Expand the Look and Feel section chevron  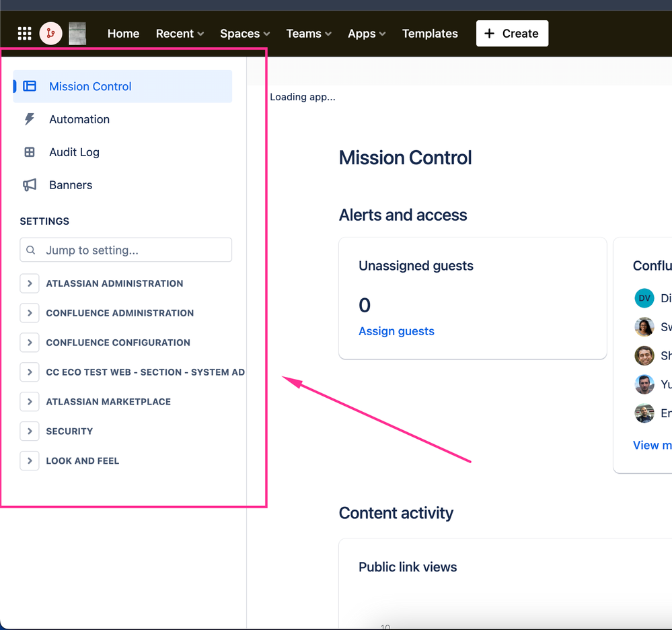30,461
